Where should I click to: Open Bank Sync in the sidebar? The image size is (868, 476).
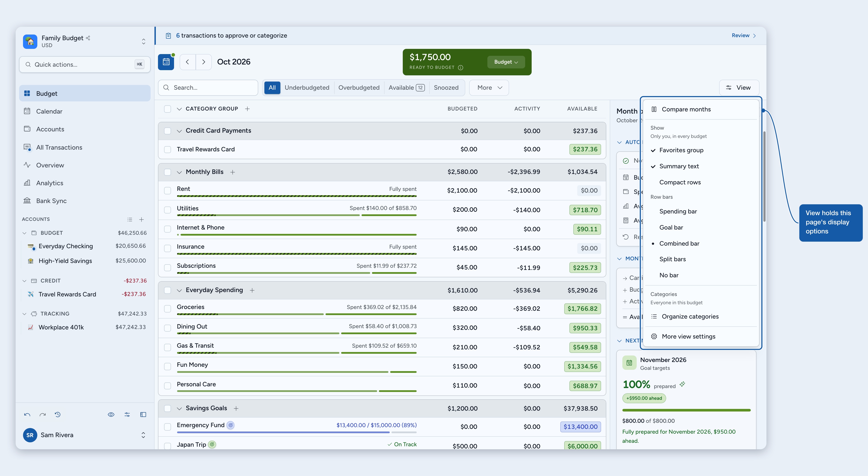pos(85,201)
